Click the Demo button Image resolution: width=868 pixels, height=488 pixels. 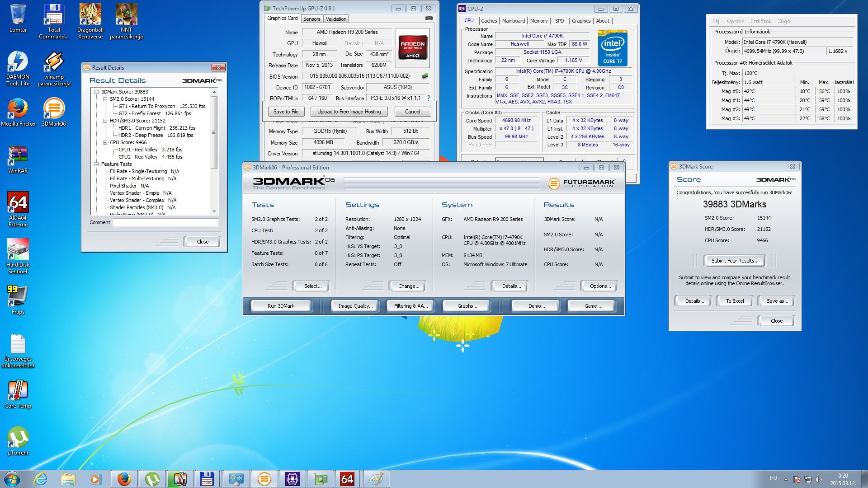pyautogui.click(x=536, y=306)
